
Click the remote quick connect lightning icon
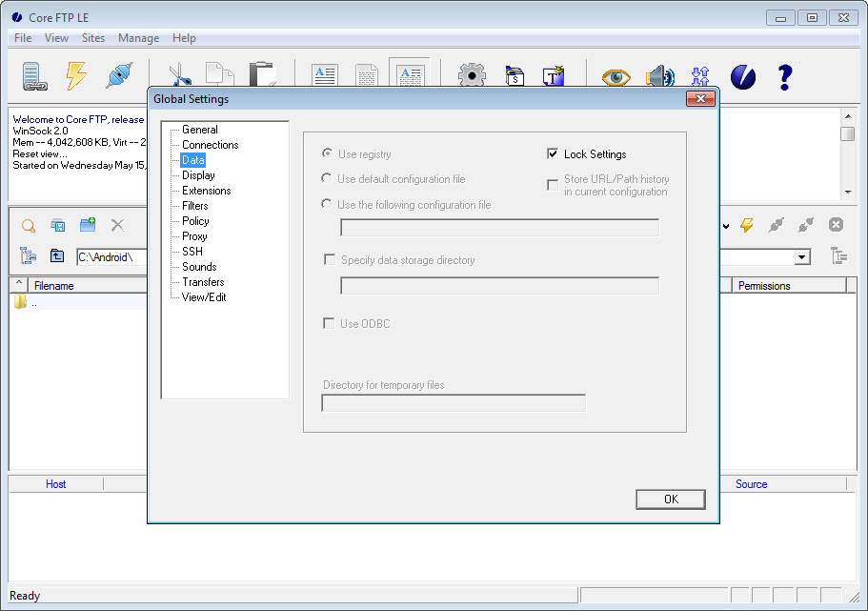coord(747,225)
